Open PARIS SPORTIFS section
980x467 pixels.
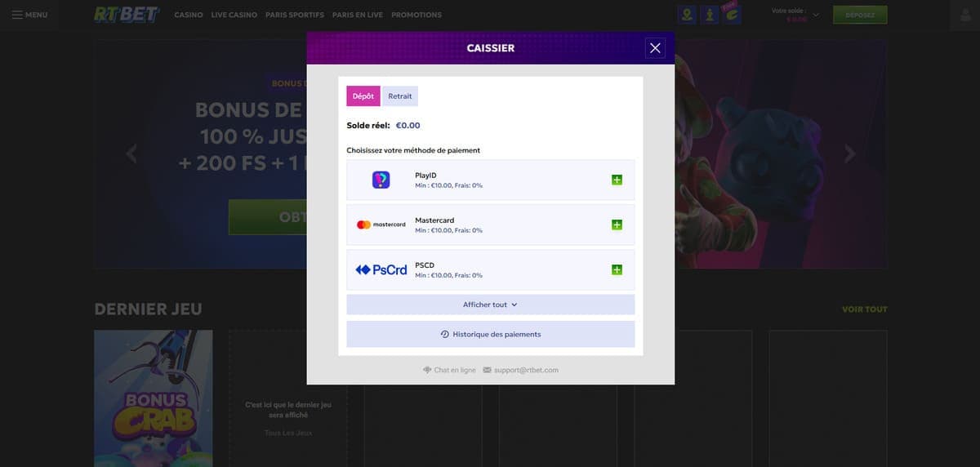click(295, 15)
